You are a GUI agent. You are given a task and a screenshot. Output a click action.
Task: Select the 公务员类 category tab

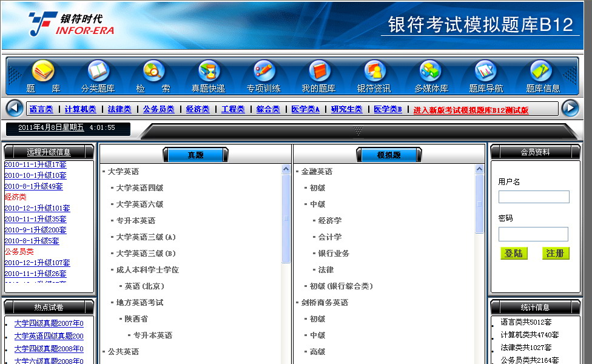[158, 109]
